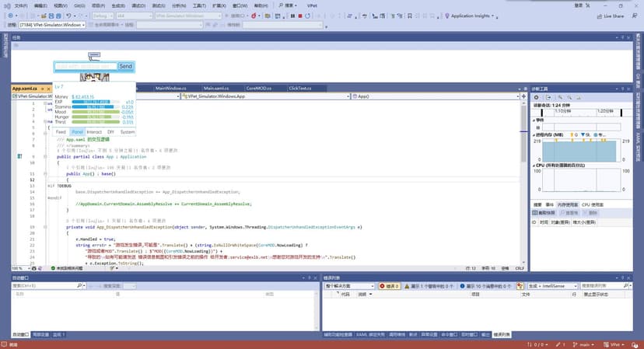Click the notifications bell in status bar
Screen dimensions: 644x349
point(635,344)
